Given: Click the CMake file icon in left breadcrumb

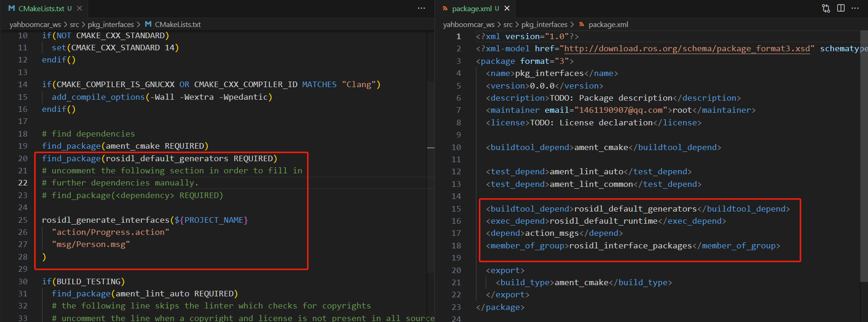Looking at the screenshot, I should point(148,24).
